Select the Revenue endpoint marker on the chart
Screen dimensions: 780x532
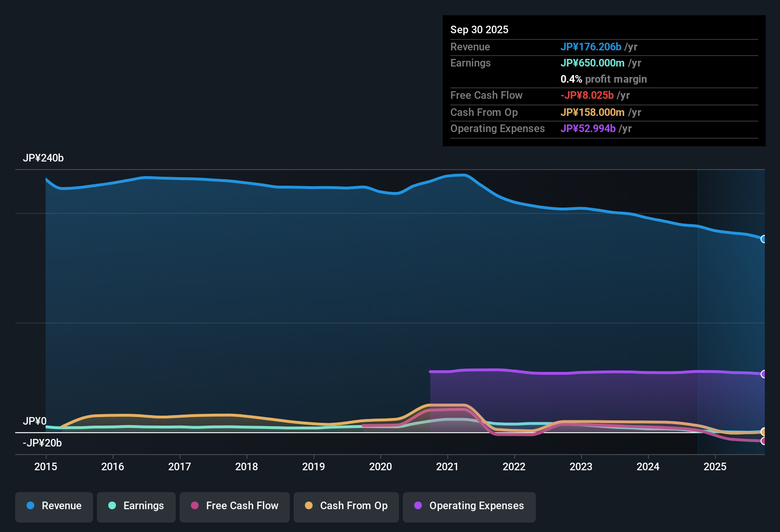click(763, 239)
